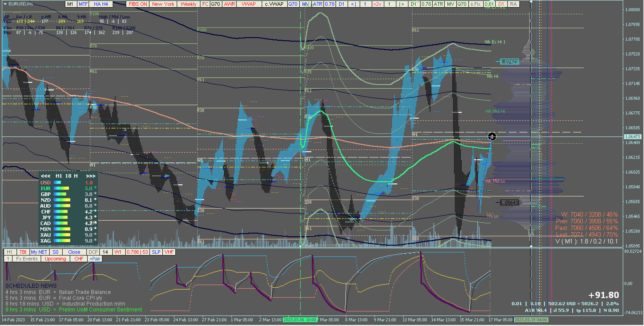
Task: Click the red arrow trade marker on the chart
Action: 492,137
